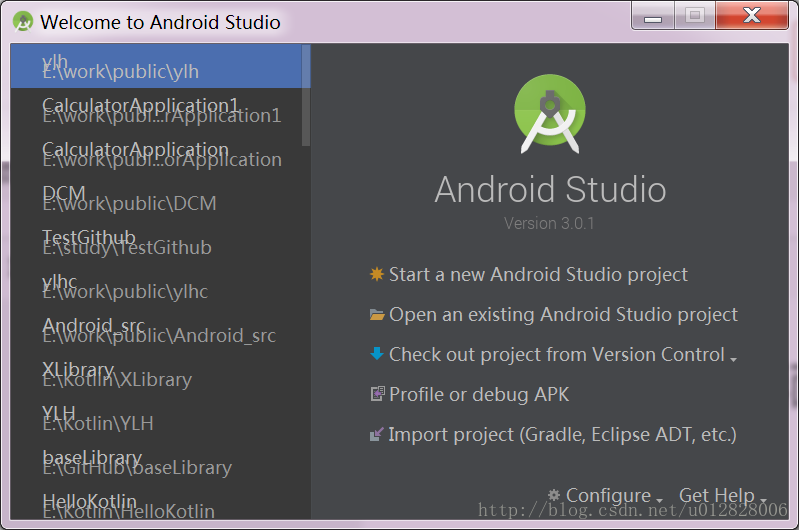Open recent project baseLibrary

(x=161, y=462)
